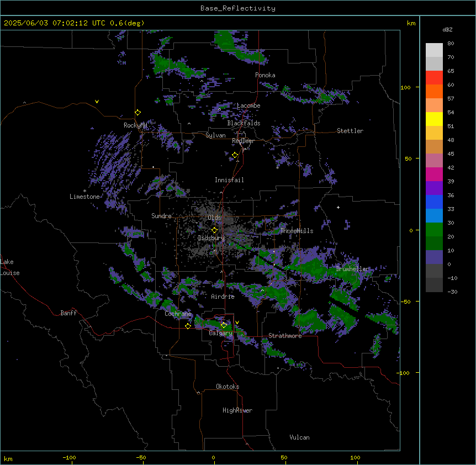This screenshot has width=476, height=465.
Task: Click the Okotoks town label
Action: tap(228, 387)
